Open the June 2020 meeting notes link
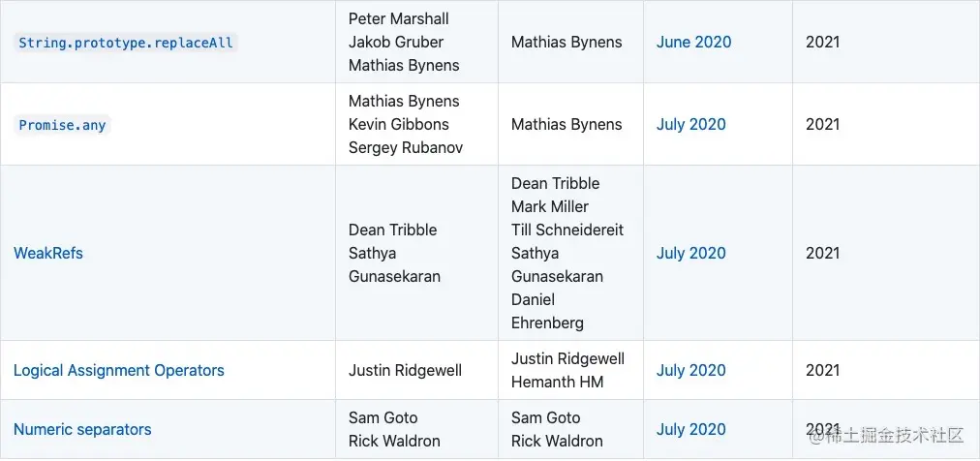The image size is (980, 461). [x=693, y=43]
